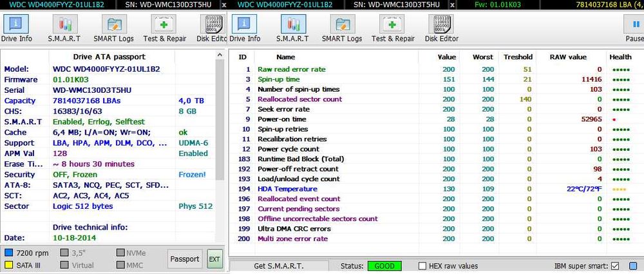Open Test & Repair above the Drive ATA passport

point(164,28)
